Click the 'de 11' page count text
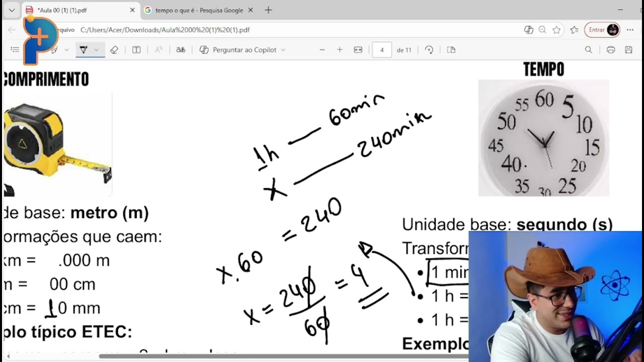The height and width of the screenshot is (362, 644). [404, 50]
